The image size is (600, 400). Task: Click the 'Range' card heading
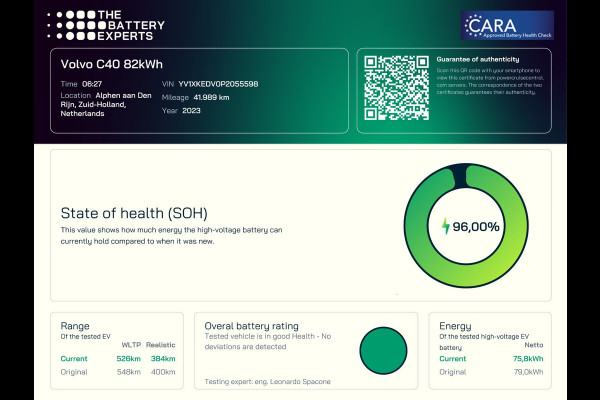(75, 326)
